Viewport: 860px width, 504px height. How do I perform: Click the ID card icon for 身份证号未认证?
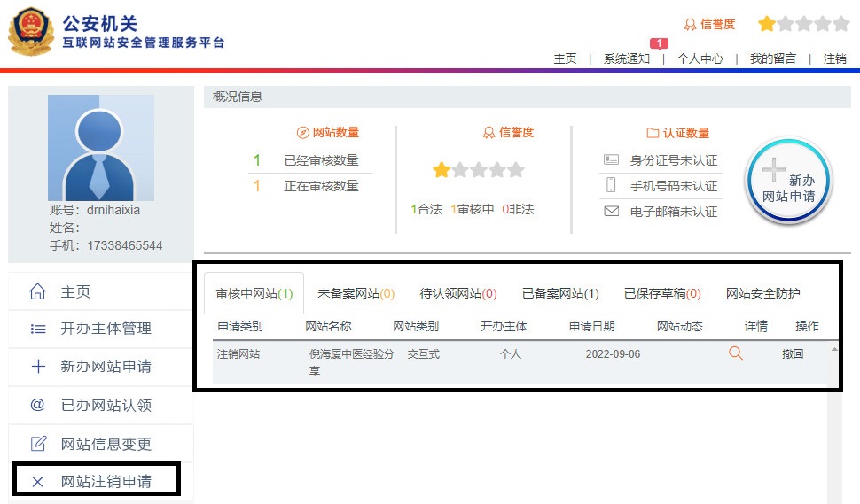611,159
